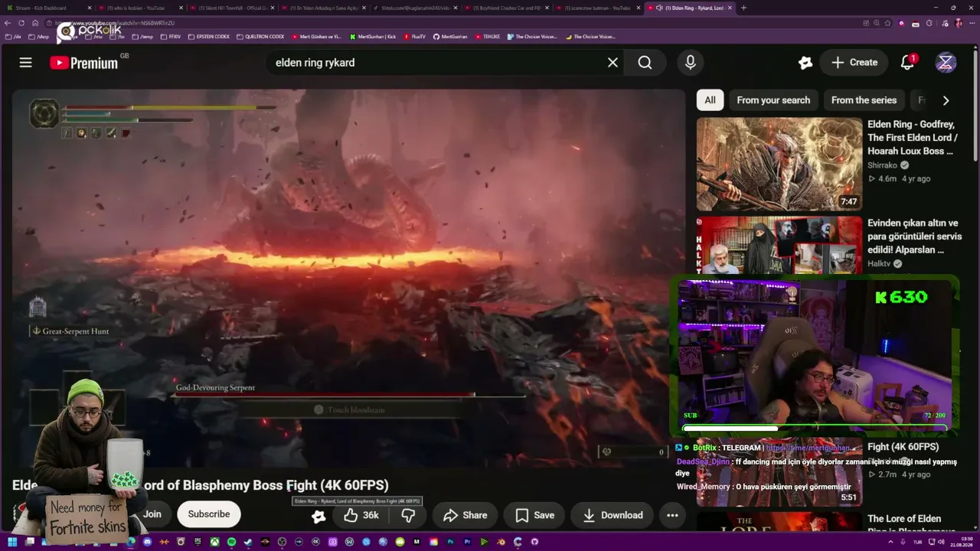Click the Rykard video player
This screenshot has width=980, height=551.
pos(348,279)
